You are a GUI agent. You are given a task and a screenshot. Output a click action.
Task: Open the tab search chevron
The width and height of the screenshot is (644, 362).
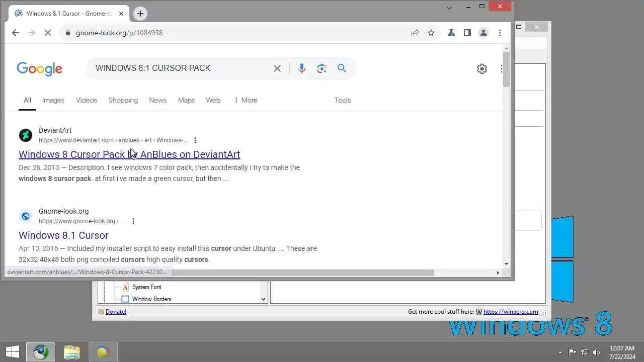449,8
